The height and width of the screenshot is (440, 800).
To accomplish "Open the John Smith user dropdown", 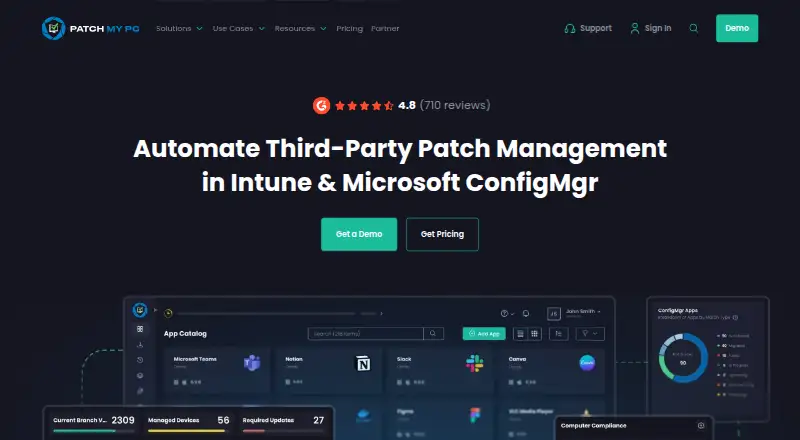I will point(583,312).
